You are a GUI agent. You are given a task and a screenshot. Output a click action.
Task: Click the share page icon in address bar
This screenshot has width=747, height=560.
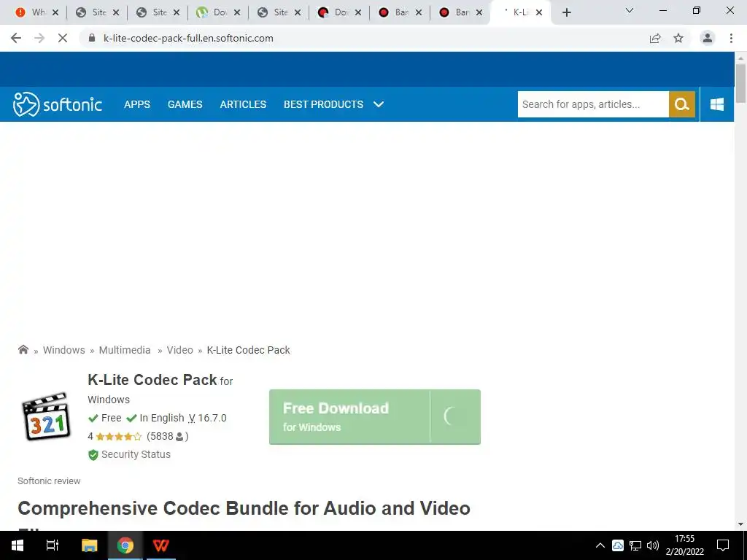655,38
